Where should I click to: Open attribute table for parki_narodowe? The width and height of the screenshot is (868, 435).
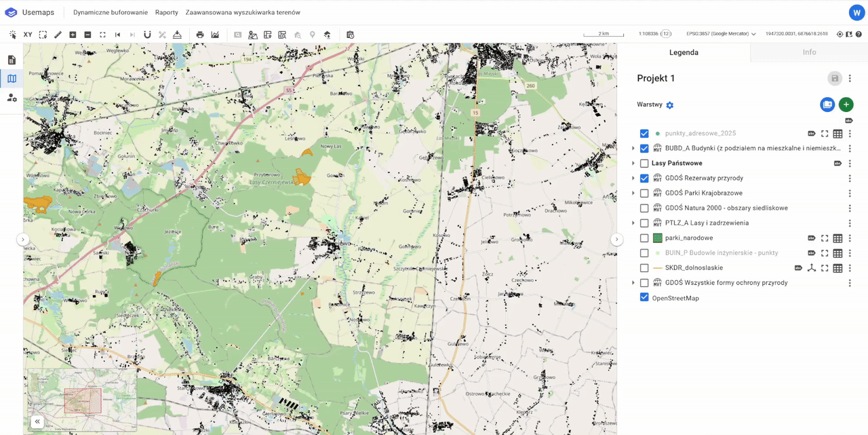pyautogui.click(x=837, y=238)
